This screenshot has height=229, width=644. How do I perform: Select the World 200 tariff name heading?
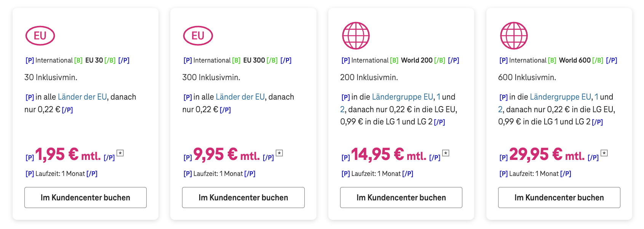point(416,60)
